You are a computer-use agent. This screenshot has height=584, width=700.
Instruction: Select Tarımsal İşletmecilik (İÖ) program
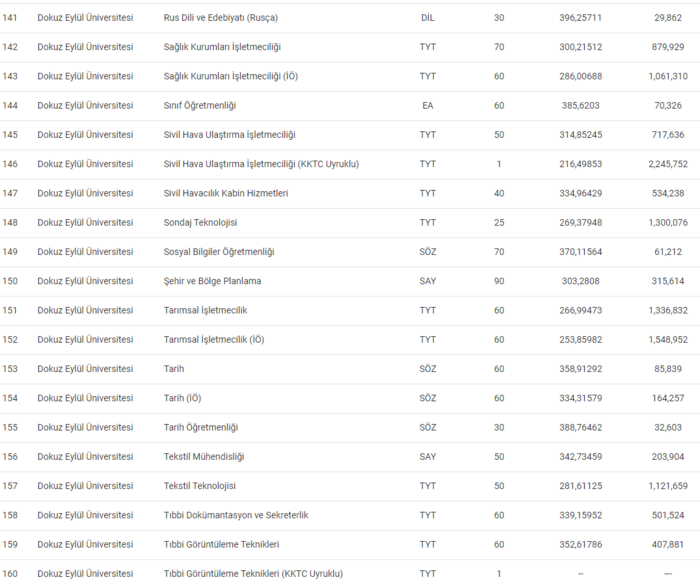(214, 340)
